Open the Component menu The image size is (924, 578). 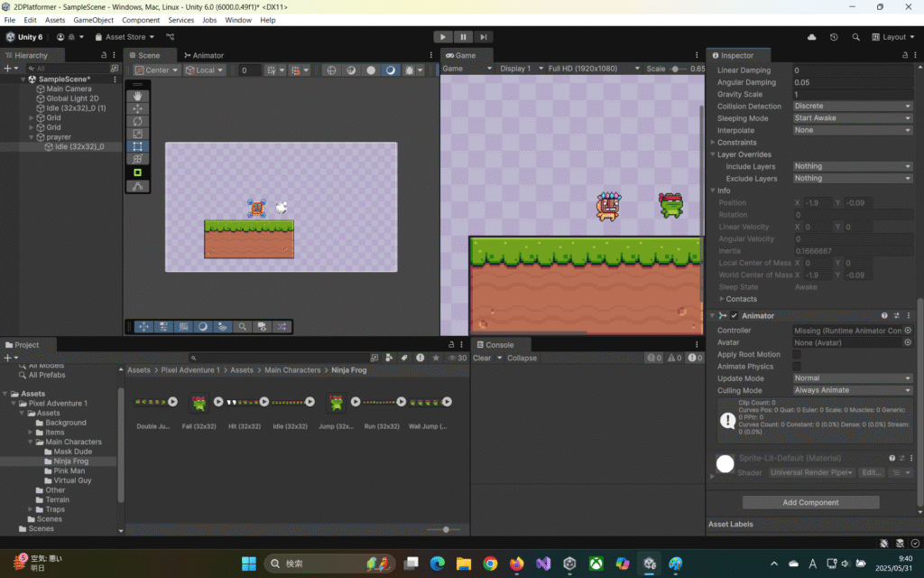coord(141,20)
